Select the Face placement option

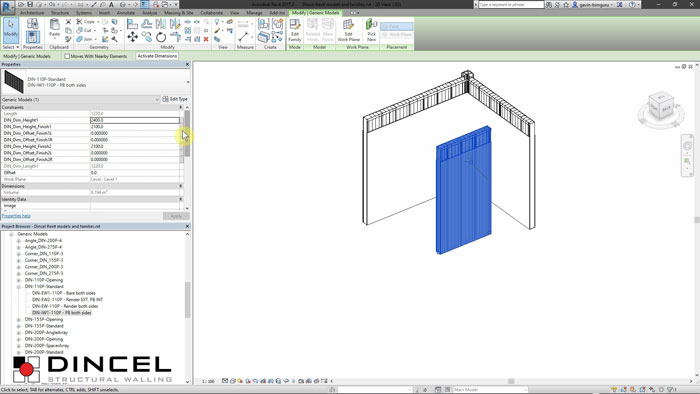[x=396, y=26]
